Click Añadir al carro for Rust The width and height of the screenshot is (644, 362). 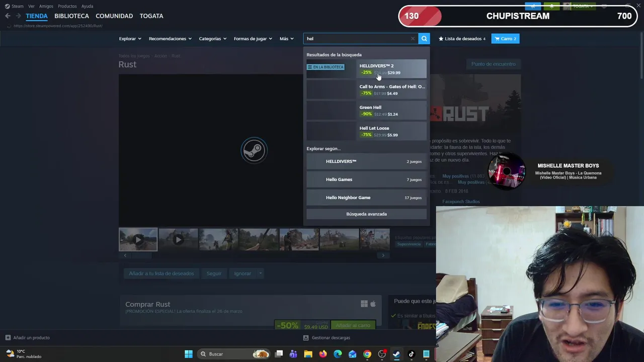pyautogui.click(x=353, y=325)
